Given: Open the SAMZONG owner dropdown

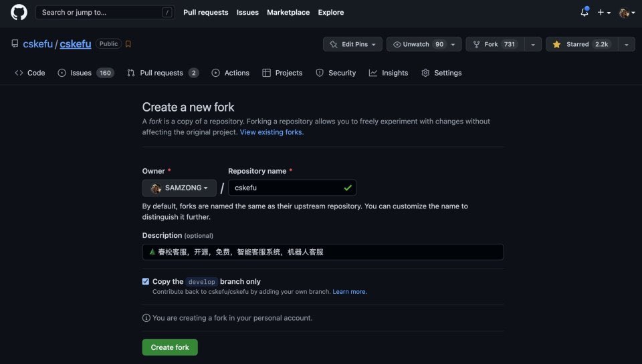Looking at the screenshot, I should click(179, 188).
